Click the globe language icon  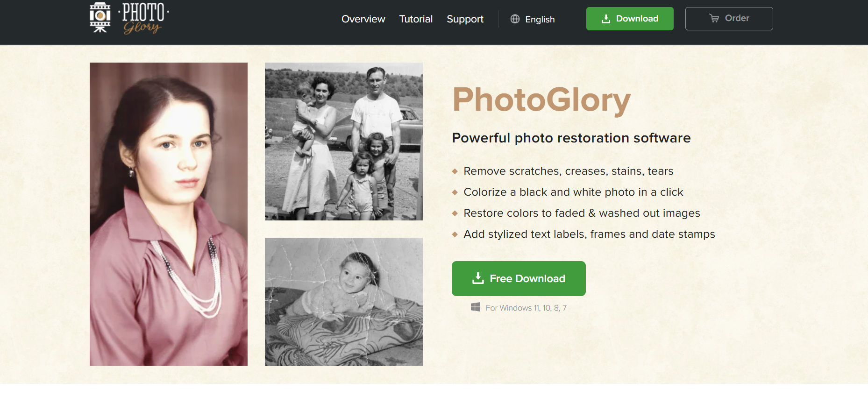[515, 19]
